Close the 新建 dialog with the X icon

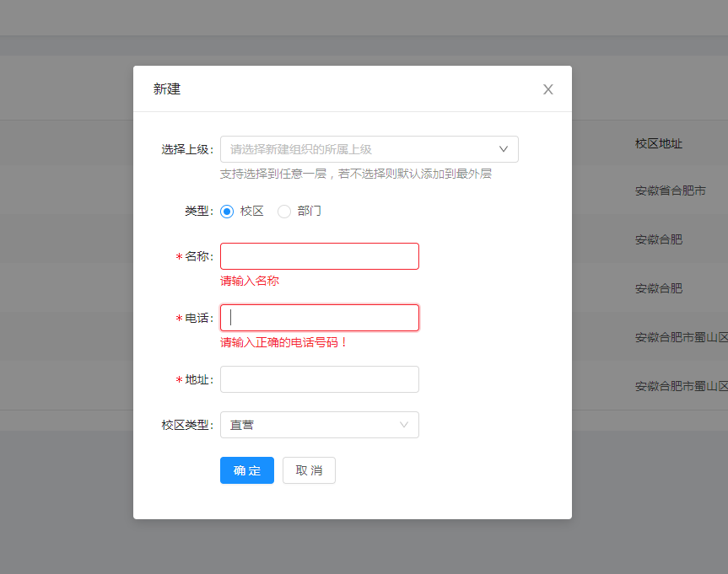(547, 89)
